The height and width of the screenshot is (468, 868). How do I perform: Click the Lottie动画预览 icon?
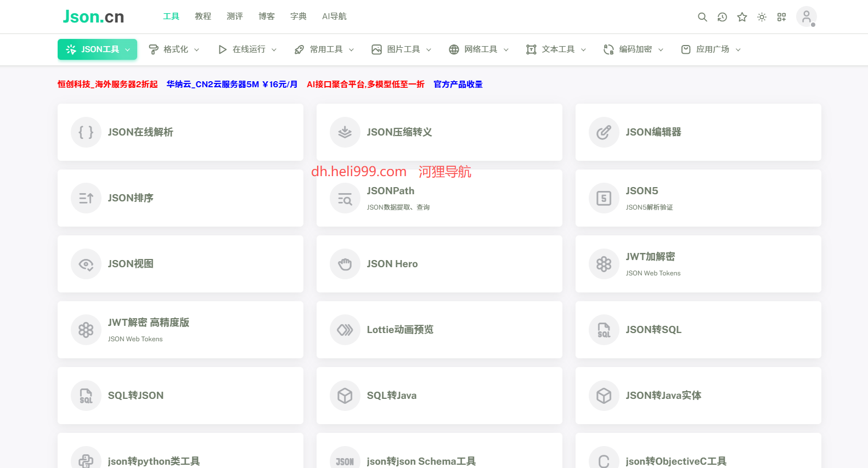point(345,330)
